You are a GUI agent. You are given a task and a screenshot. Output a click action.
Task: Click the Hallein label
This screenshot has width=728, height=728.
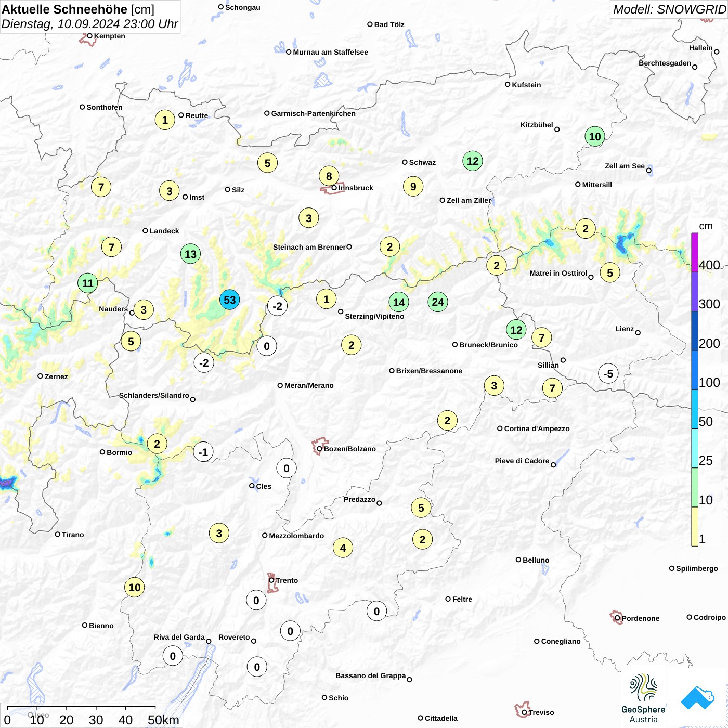(700, 48)
